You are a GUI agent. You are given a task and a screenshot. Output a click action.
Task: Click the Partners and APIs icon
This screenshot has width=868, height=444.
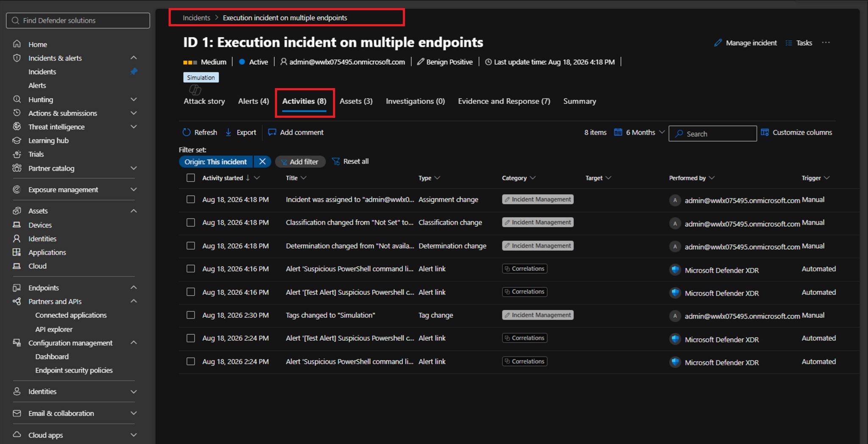(17, 301)
